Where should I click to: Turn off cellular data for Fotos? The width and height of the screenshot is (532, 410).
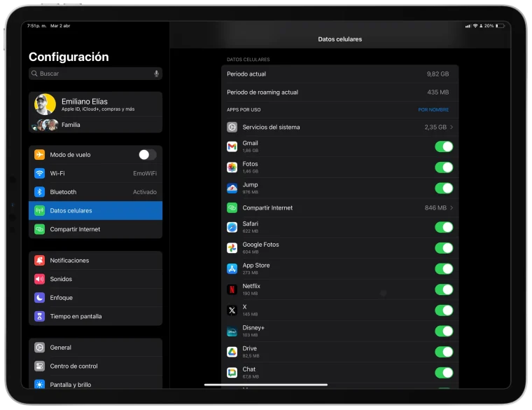(444, 168)
